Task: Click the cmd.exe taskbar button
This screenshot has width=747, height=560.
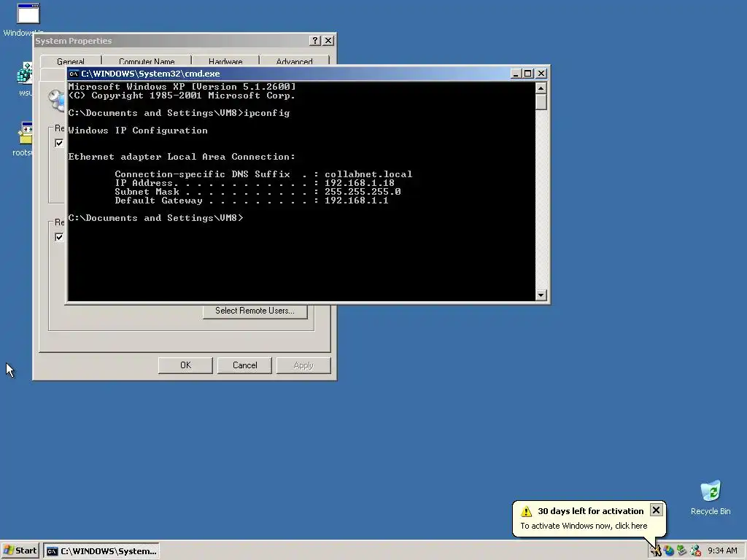Action: pyautogui.click(x=101, y=551)
